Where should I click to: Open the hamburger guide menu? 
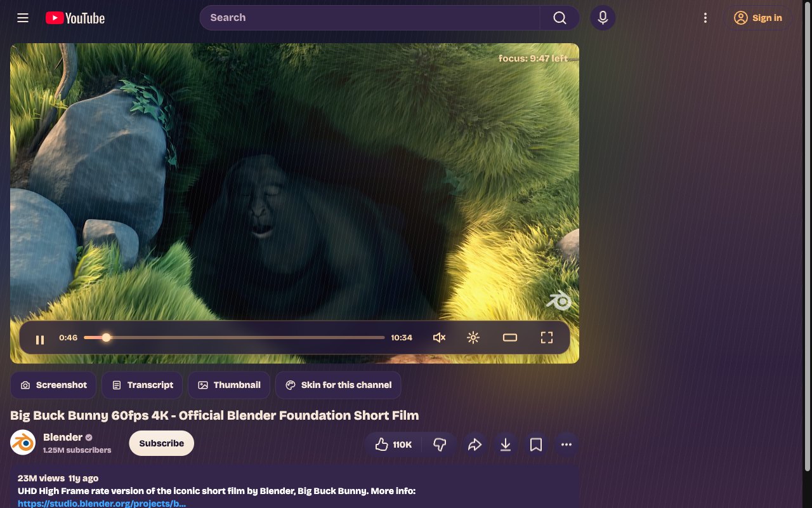pos(23,18)
